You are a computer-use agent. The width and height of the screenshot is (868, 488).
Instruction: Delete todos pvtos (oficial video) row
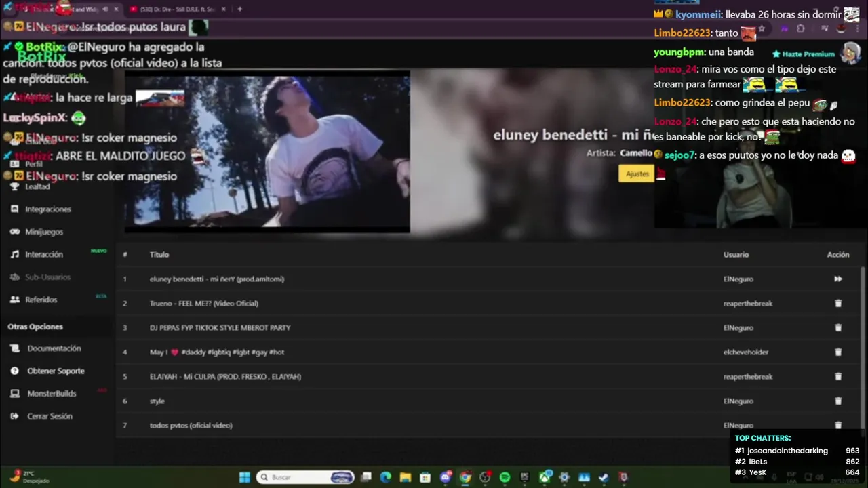click(838, 425)
